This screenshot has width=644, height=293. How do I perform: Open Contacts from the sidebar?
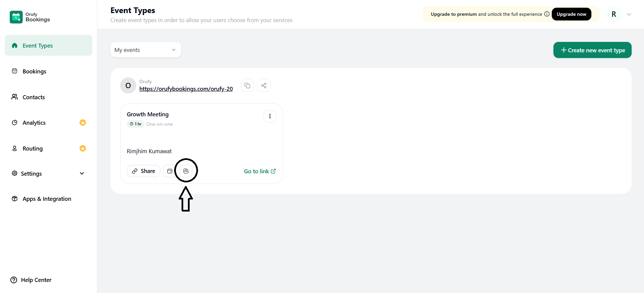34,97
